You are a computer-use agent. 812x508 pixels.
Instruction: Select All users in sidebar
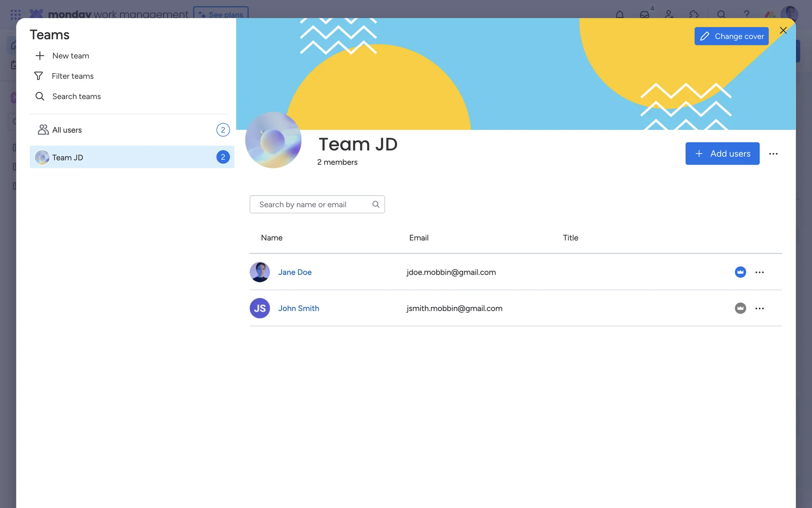67,130
